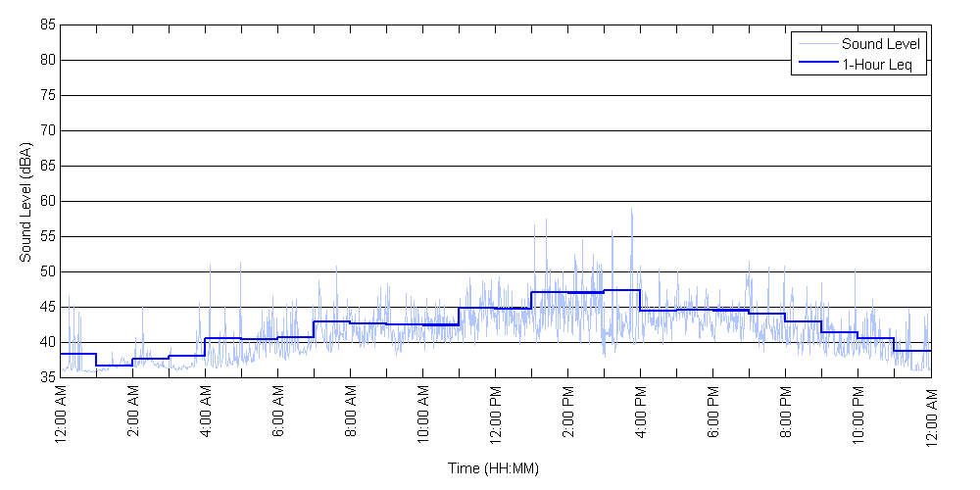Screen dimensions: 980x490
Task: Click the Time (HH:MM) x-axis title
Action: coord(494,468)
